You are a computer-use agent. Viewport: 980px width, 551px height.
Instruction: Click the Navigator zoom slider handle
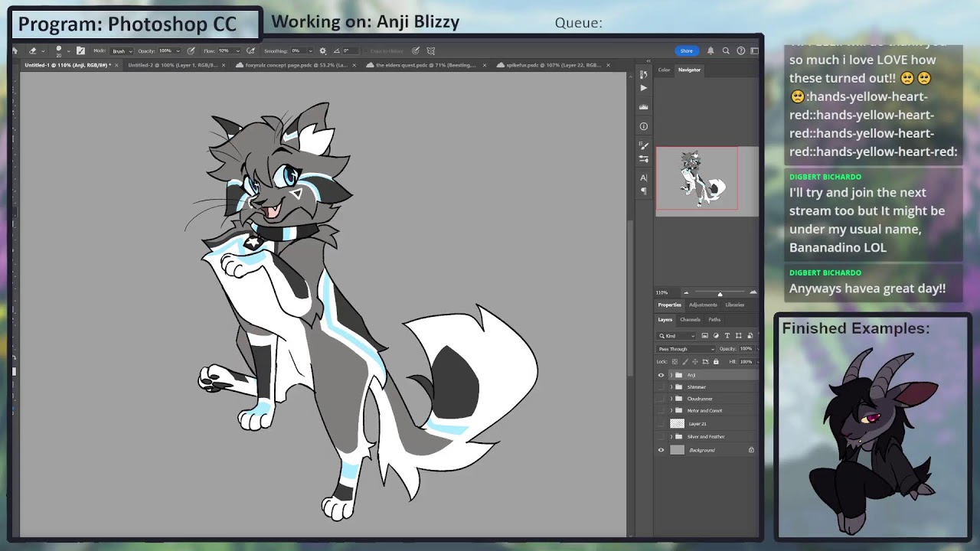(x=720, y=294)
